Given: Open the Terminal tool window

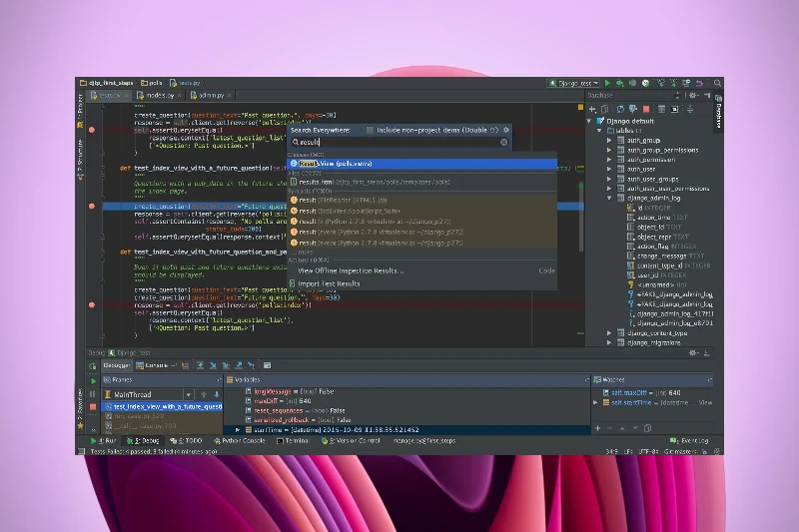Looking at the screenshot, I should point(293,441).
